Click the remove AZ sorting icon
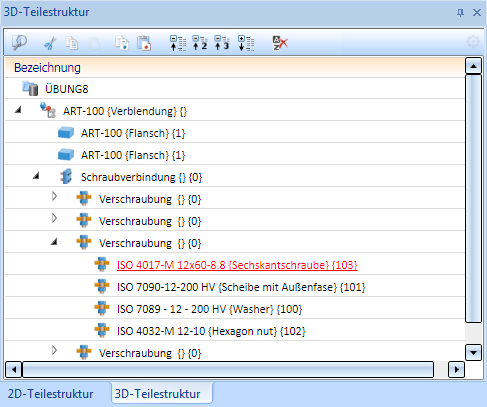 tap(280, 43)
